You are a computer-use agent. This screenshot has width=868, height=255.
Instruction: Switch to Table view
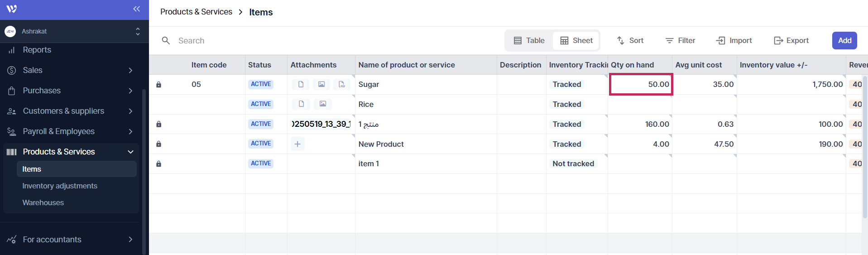tap(529, 41)
